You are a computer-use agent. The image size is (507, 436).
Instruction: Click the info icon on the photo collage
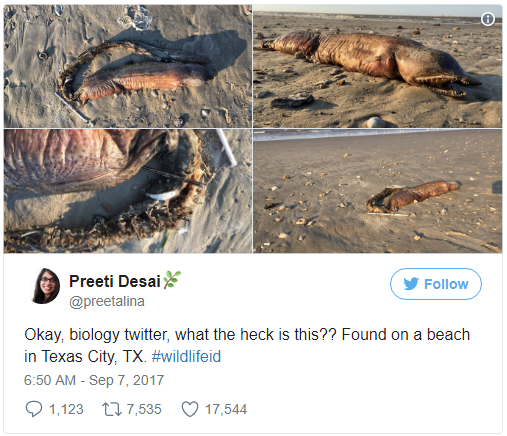click(x=488, y=19)
